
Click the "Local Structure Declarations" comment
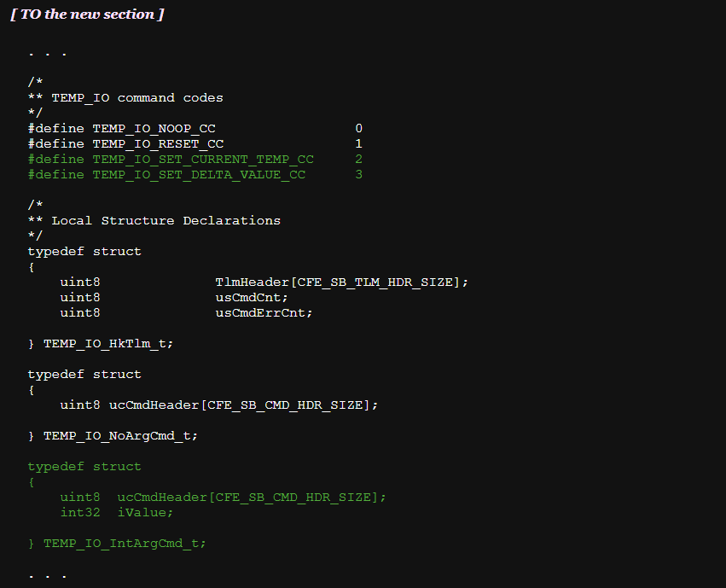166,221
